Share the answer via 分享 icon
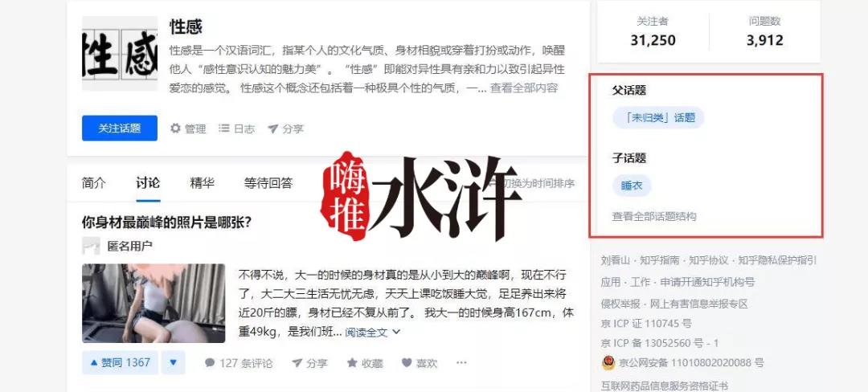This screenshot has width=868, height=392. point(297,363)
